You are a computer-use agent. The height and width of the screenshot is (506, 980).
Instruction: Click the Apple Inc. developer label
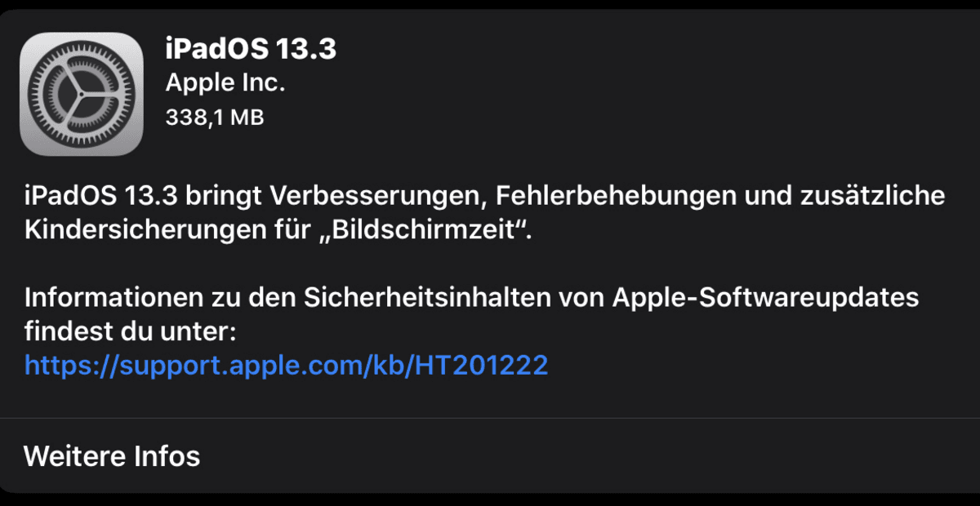click(225, 82)
